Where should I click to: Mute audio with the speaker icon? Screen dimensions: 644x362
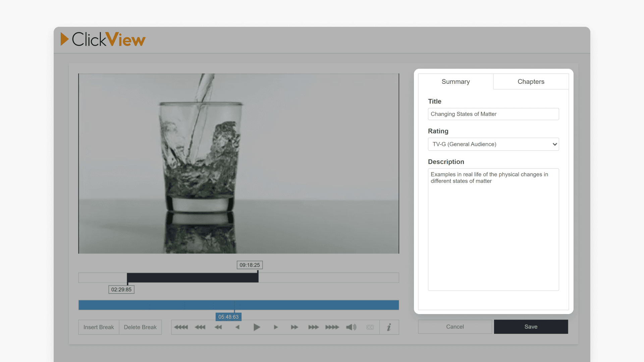click(x=351, y=327)
